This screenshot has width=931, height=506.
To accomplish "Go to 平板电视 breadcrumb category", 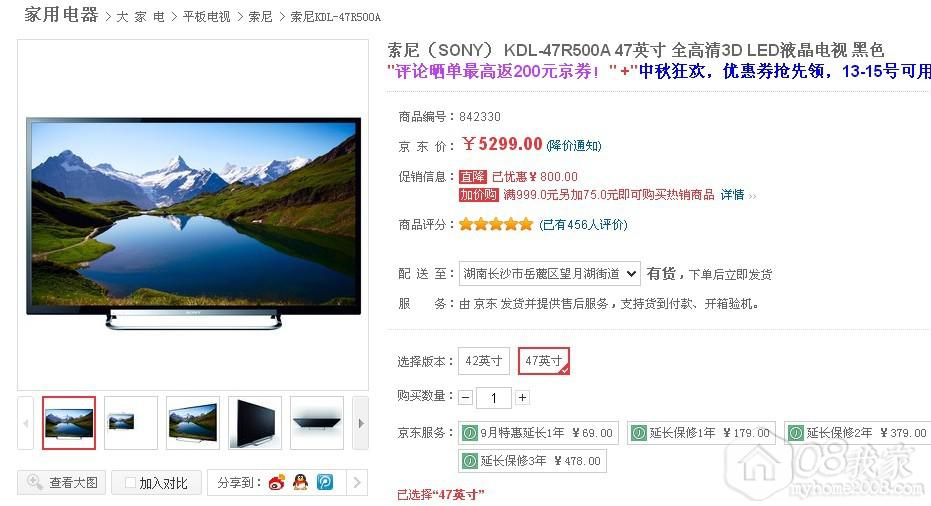I will point(207,17).
